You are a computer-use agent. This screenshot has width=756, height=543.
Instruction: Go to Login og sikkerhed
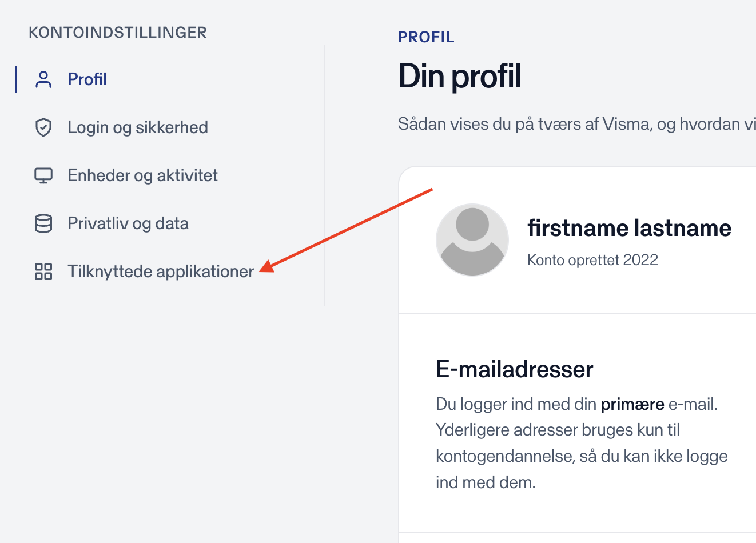pos(138,127)
